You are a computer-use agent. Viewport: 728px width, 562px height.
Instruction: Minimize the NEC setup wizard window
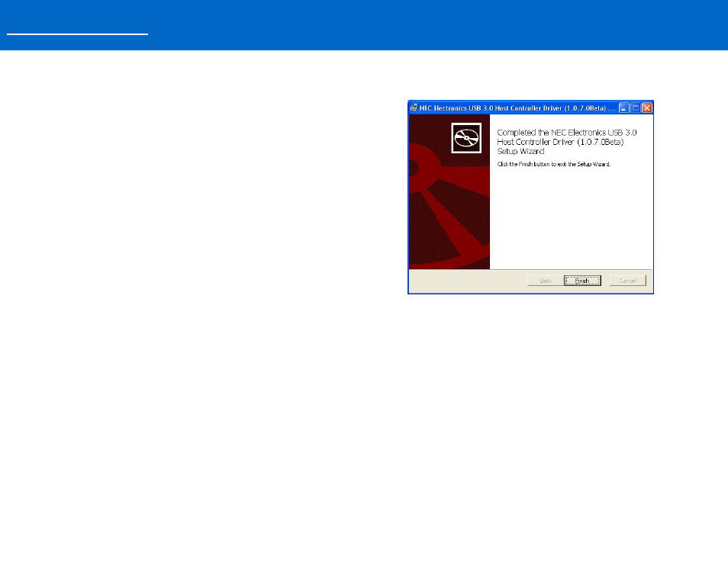(x=624, y=108)
